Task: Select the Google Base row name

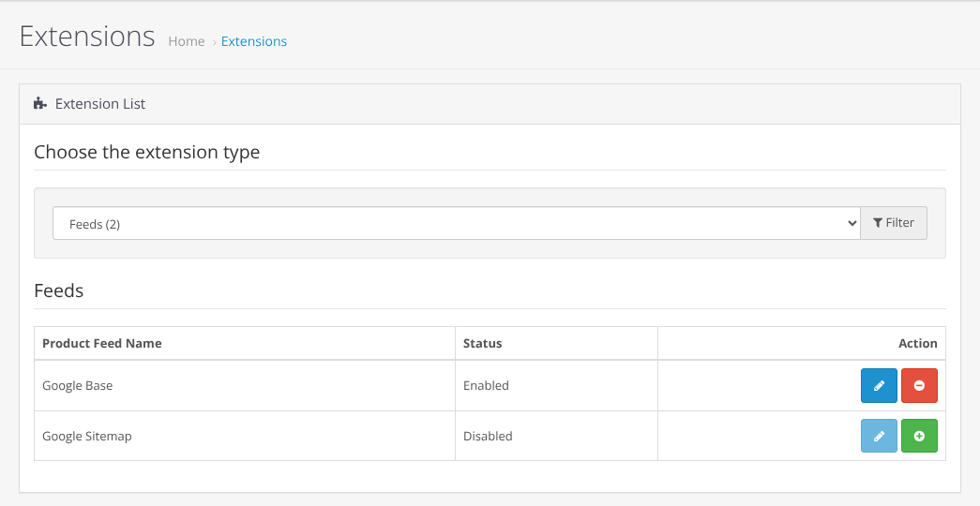Action: [x=78, y=385]
